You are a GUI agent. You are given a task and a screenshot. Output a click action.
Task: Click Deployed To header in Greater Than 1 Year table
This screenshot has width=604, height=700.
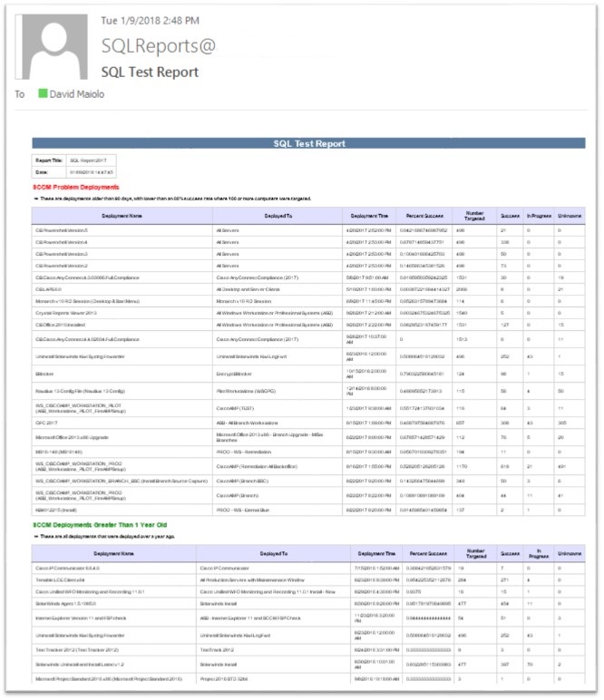274,554
